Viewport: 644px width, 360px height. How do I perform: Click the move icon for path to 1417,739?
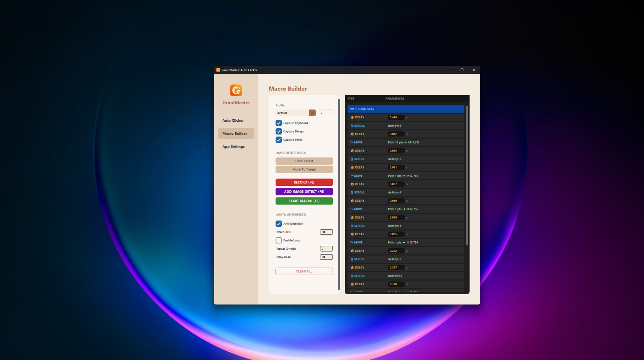click(x=352, y=242)
